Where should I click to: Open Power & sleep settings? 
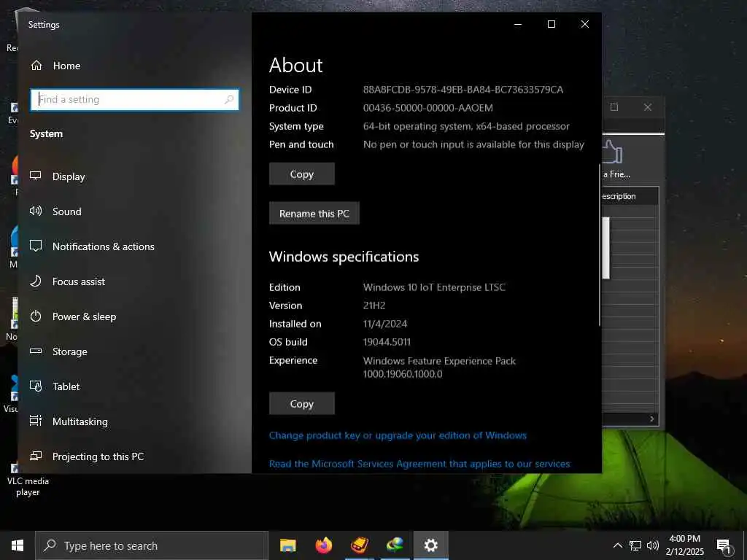pos(85,316)
